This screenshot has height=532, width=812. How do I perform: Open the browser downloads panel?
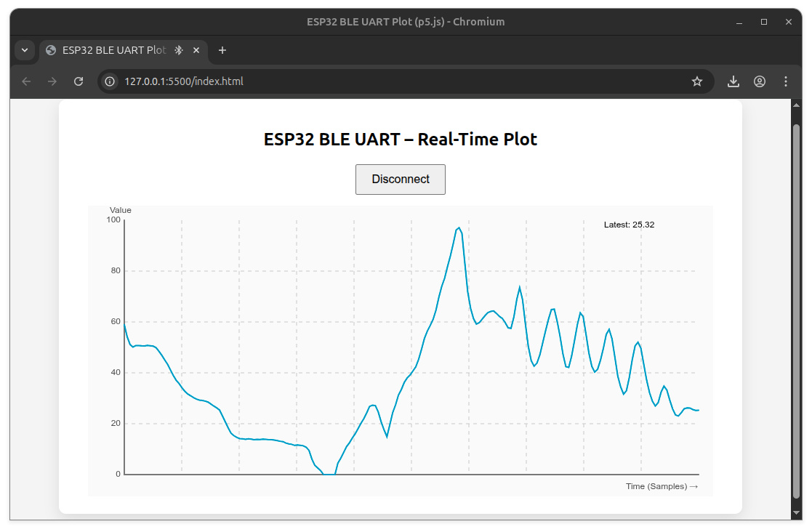click(x=733, y=81)
